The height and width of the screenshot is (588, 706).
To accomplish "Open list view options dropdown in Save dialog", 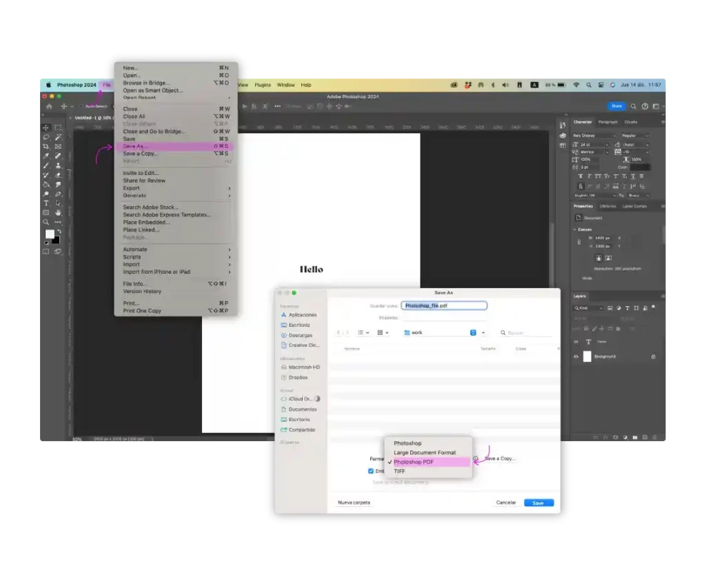I will (363, 333).
